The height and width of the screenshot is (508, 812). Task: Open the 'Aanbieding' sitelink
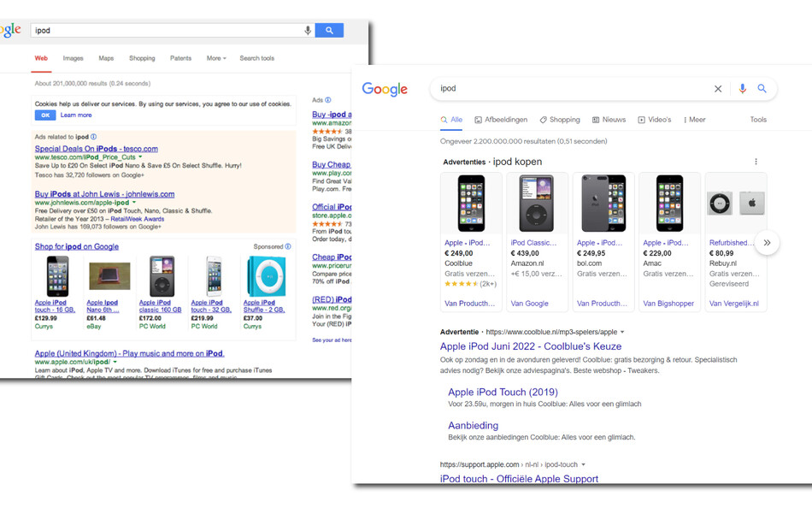tap(474, 426)
